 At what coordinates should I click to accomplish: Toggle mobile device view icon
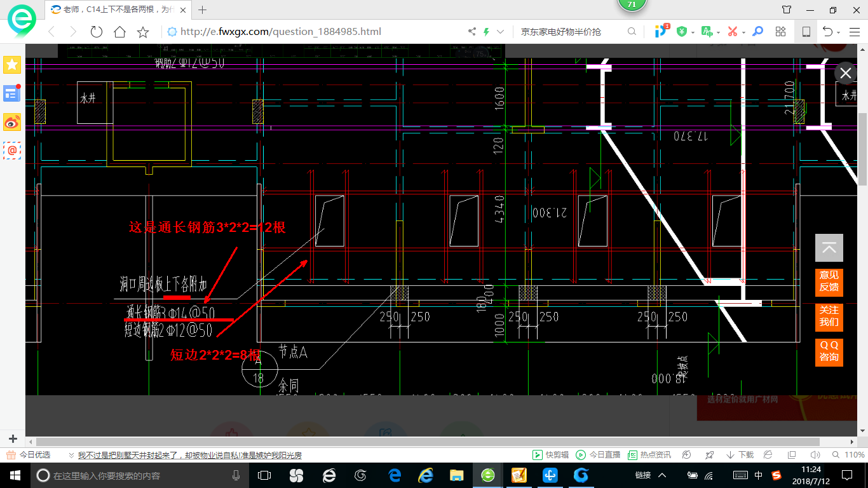pyautogui.click(x=806, y=32)
